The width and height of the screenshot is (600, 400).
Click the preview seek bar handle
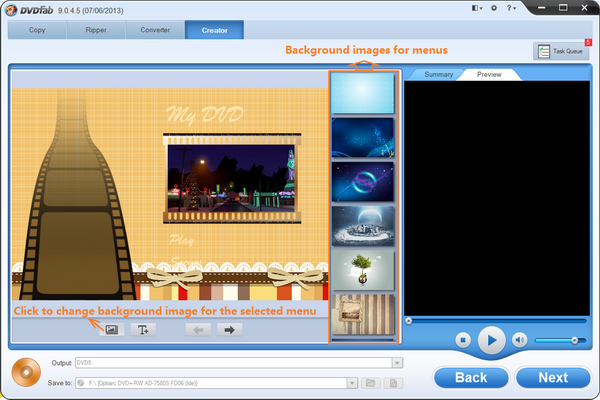[x=409, y=321]
